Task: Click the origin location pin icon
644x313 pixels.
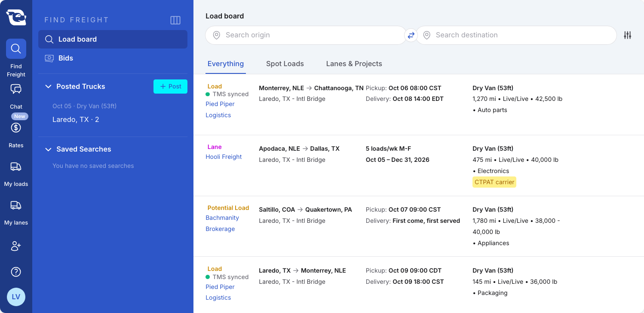Action: click(x=217, y=35)
